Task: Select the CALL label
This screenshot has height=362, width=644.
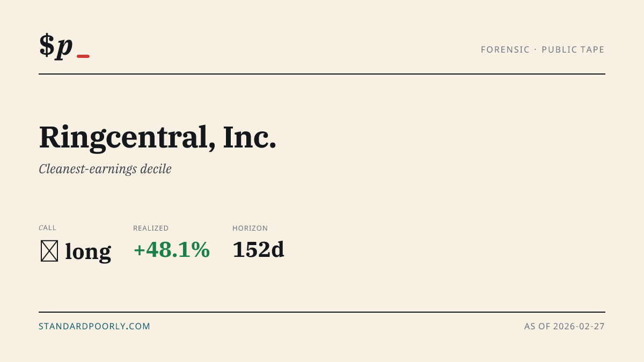Action: click(x=47, y=228)
